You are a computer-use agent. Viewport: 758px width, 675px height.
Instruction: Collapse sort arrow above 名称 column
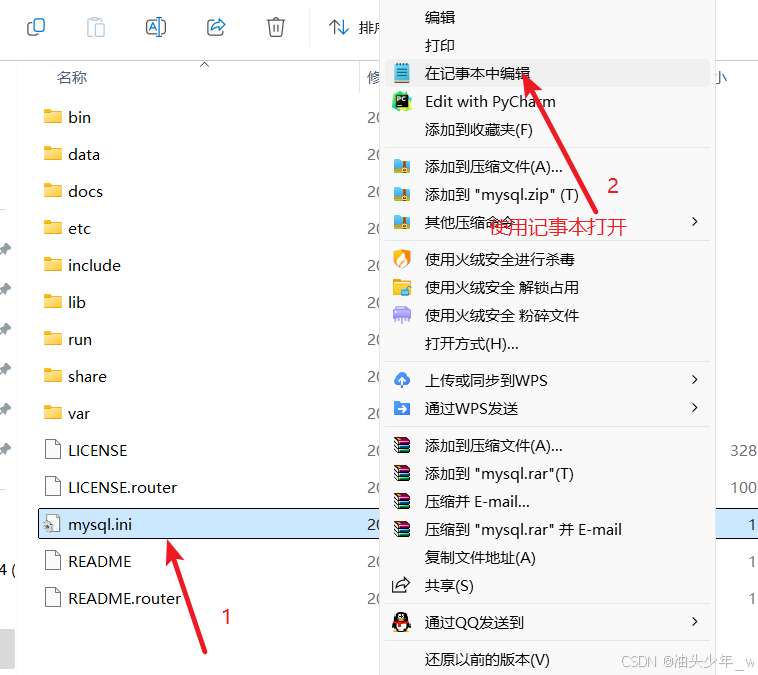(204, 64)
